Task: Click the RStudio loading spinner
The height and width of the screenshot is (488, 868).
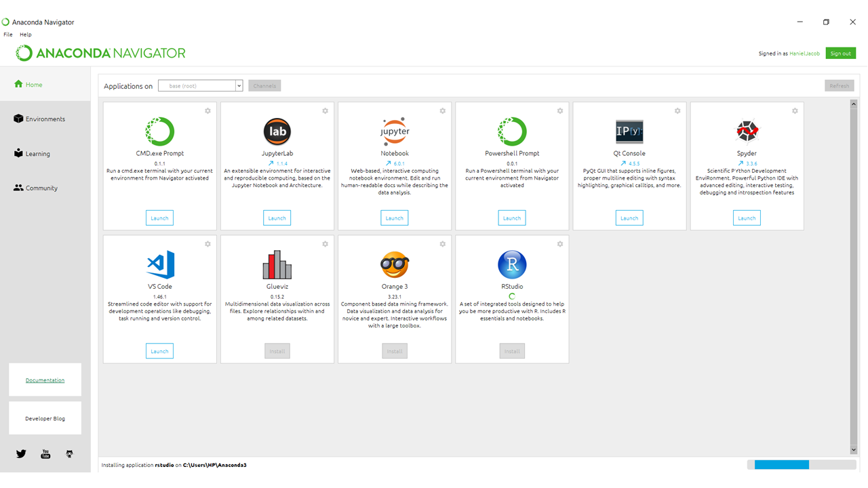Action: [x=512, y=296]
